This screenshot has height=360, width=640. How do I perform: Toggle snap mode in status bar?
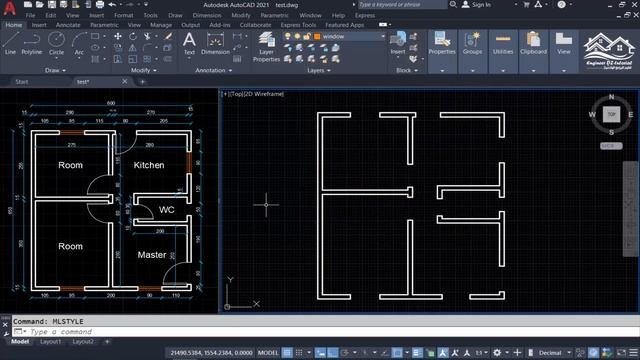(299, 353)
